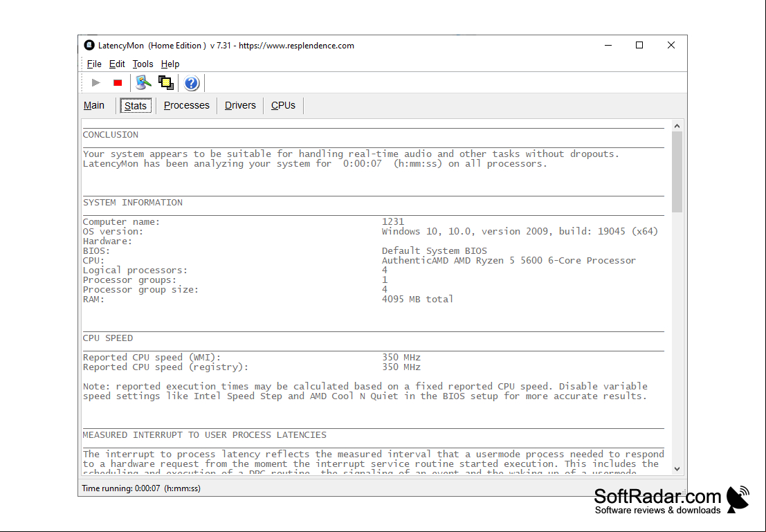Image resolution: width=766 pixels, height=532 pixels.
Task: Click the SYSTEM INFORMATION heading
Action: click(133, 203)
